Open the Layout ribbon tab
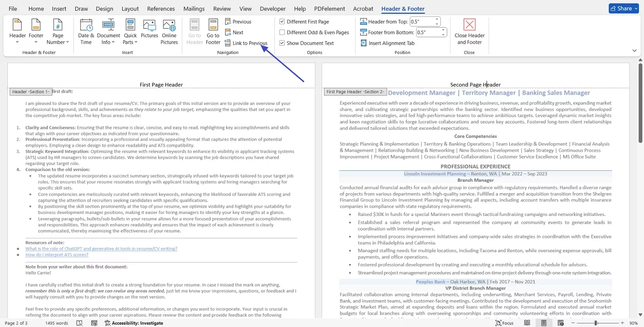 [130, 9]
